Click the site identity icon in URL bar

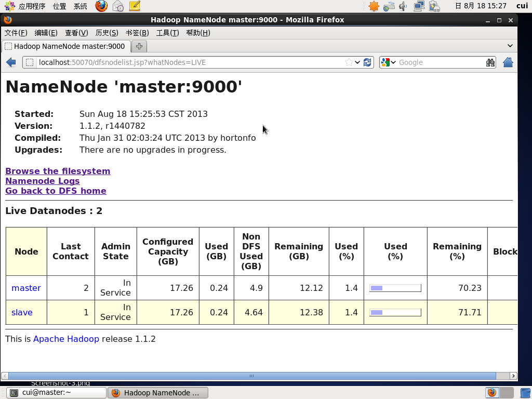tap(30, 62)
